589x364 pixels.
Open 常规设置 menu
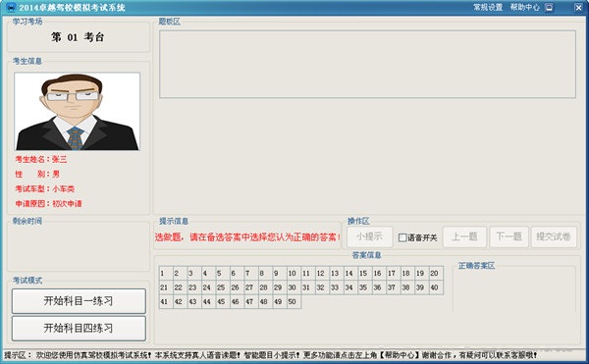[488, 7]
